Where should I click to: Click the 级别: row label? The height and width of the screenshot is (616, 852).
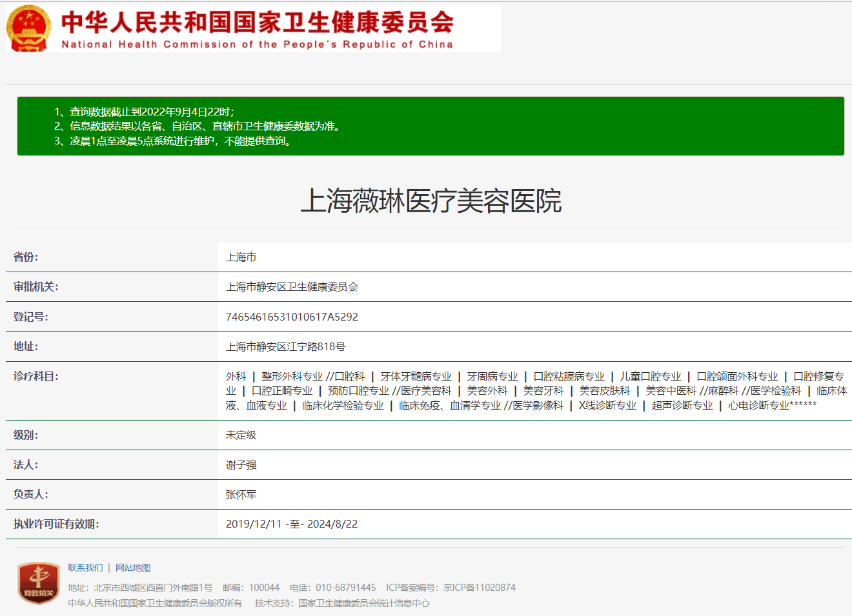(x=26, y=435)
